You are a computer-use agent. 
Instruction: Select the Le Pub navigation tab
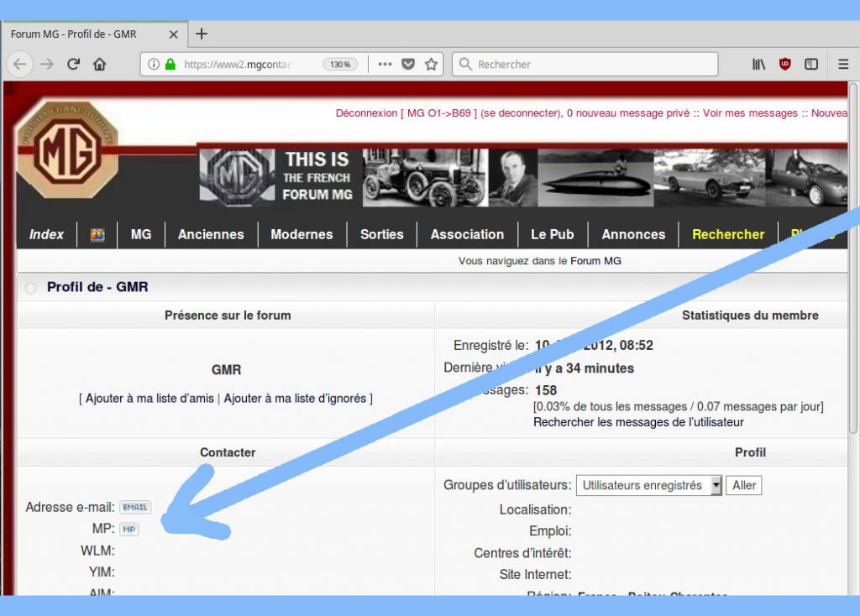[x=552, y=234]
